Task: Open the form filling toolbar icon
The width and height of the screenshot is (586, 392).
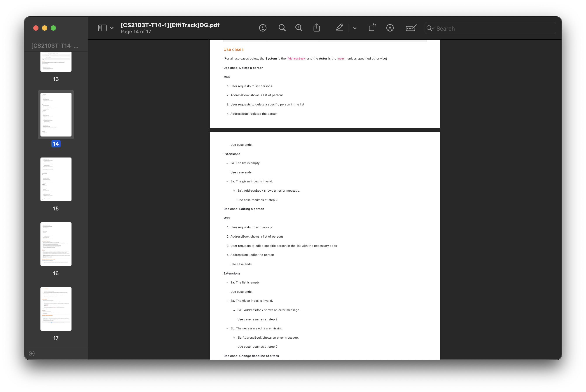Action: click(x=411, y=28)
